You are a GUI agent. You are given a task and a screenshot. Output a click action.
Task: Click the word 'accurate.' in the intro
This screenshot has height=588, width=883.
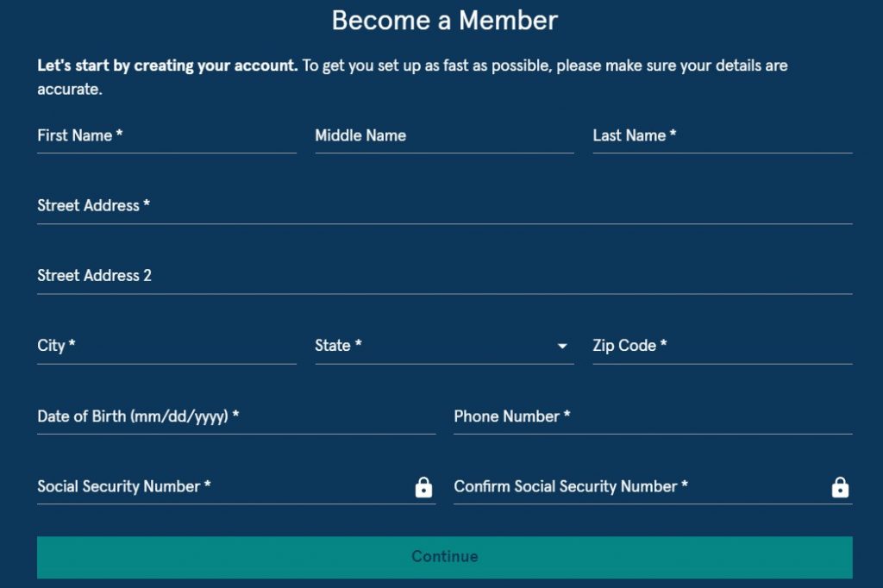click(x=70, y=90)
